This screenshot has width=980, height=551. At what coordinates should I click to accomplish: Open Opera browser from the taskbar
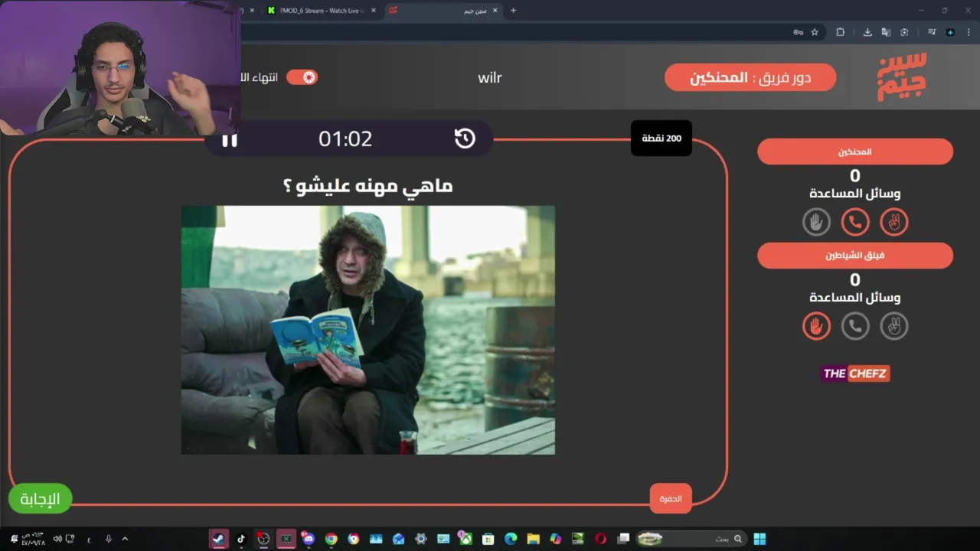tap(600, 539)
